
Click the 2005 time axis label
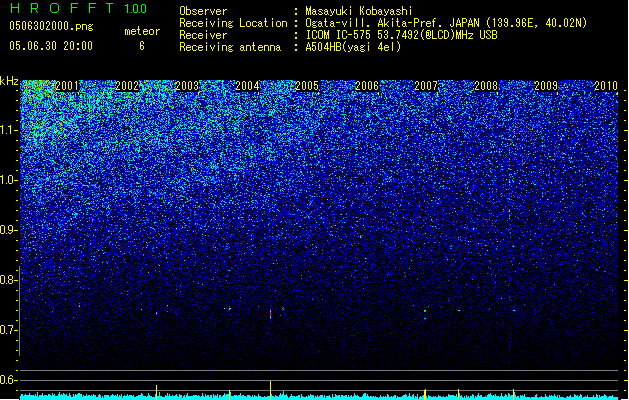[307, 85]
